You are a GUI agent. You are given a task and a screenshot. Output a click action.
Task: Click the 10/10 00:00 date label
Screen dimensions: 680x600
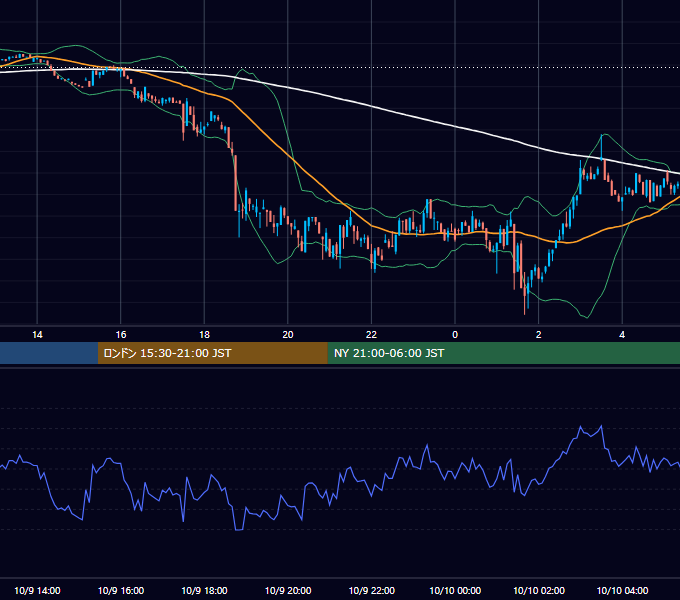coord(455,590)
